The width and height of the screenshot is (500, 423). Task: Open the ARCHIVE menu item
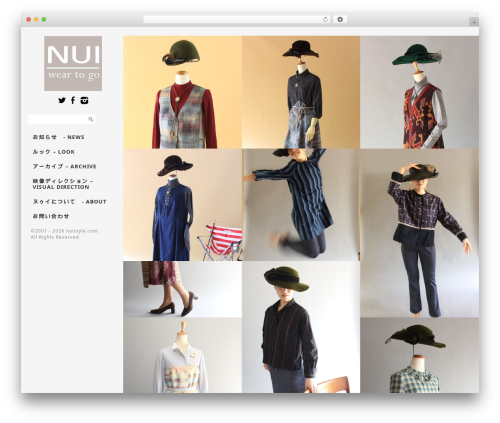[64, 166]
